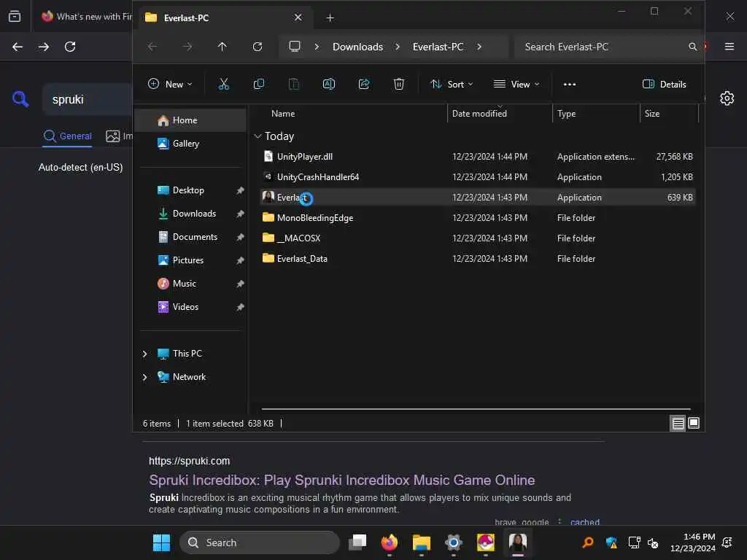Click the browser reload icon in Firefox window
This screenshot has height=560, width=747.
tap(70, 47)
